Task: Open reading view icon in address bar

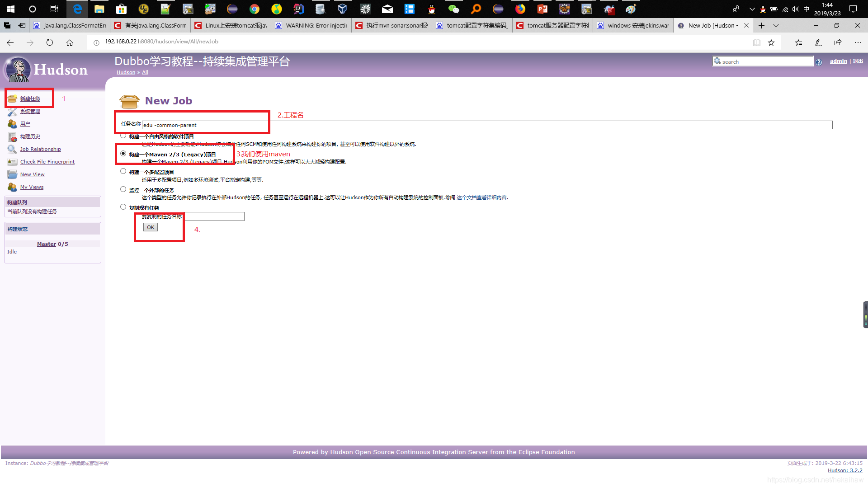Action: [757, 42]
